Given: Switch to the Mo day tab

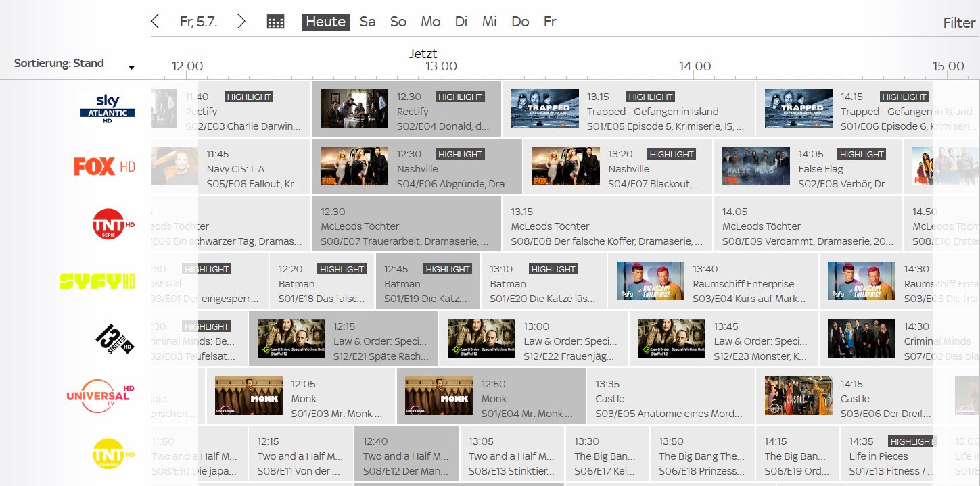Looking at the screenshot, I should click(430, 21).
